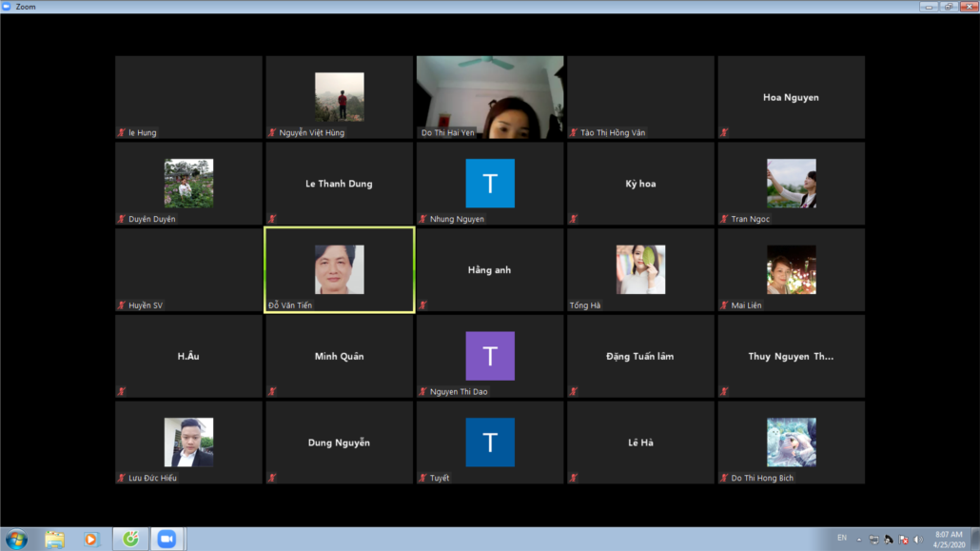The image size is (980, 551).
Task: Click the Le Thanh Dung participant tile
Action: point(339,184)
